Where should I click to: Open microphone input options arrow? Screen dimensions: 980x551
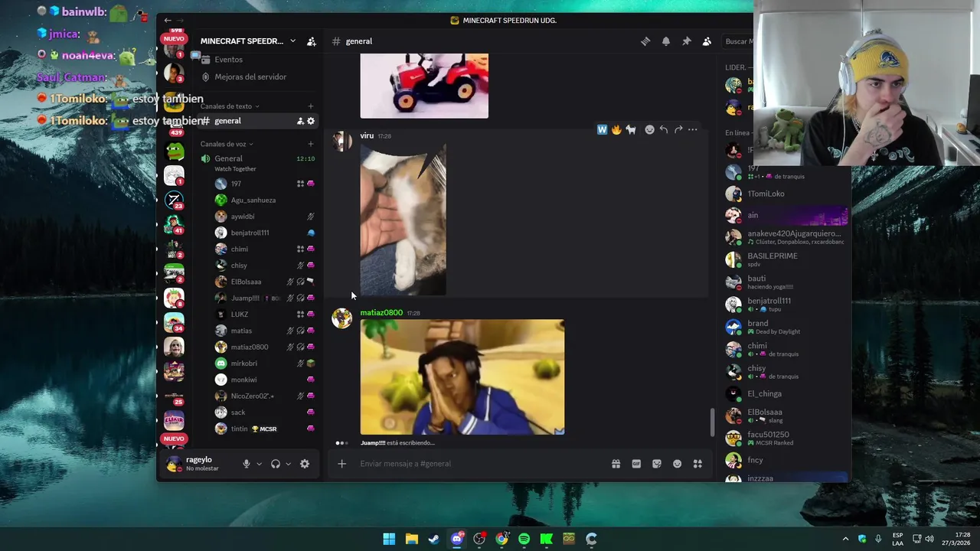coord(259,464)
